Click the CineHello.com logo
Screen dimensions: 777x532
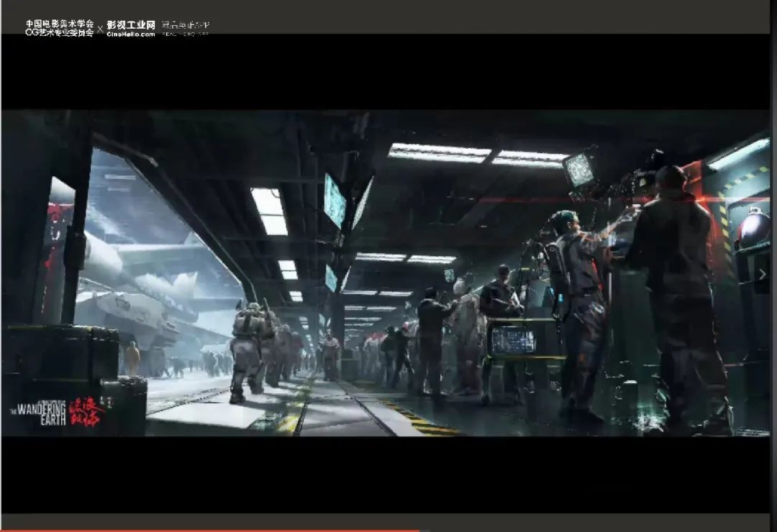pos(131,29)
